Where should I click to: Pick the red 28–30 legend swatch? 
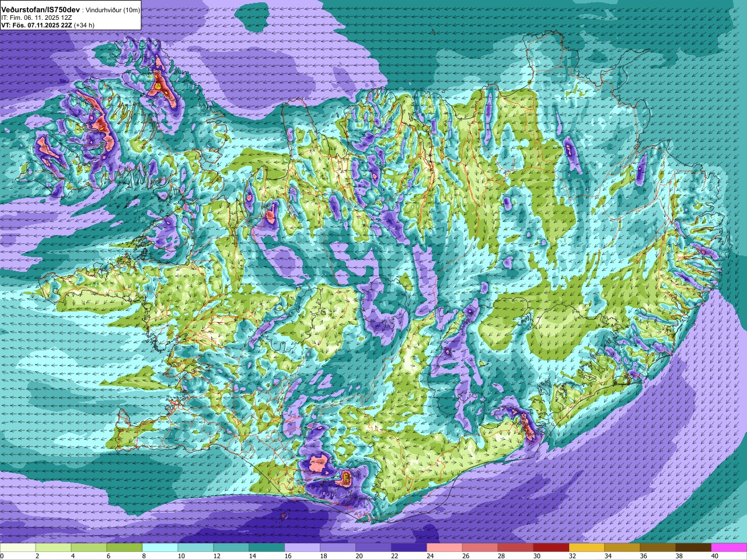tap(516, 548)
